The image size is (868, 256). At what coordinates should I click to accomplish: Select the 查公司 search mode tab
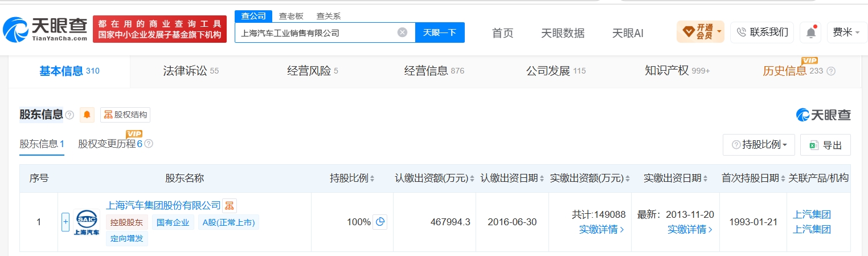(x=253, y=16)
